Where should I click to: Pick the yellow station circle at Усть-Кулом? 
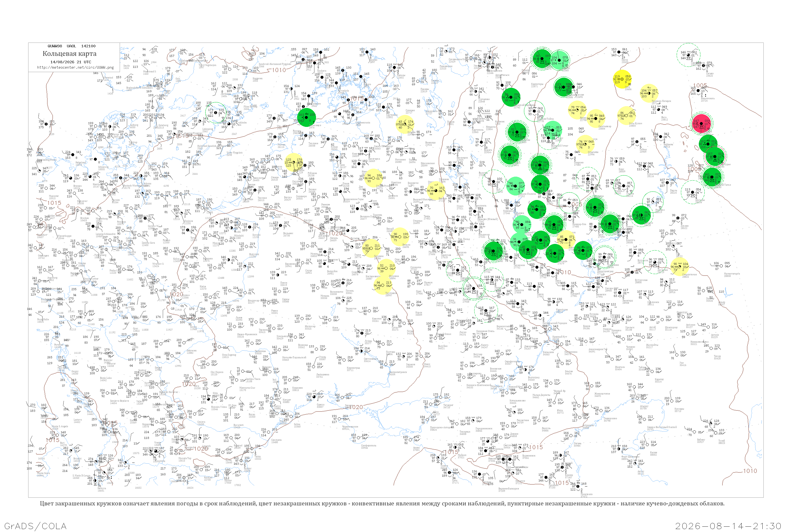coord(626,115)
